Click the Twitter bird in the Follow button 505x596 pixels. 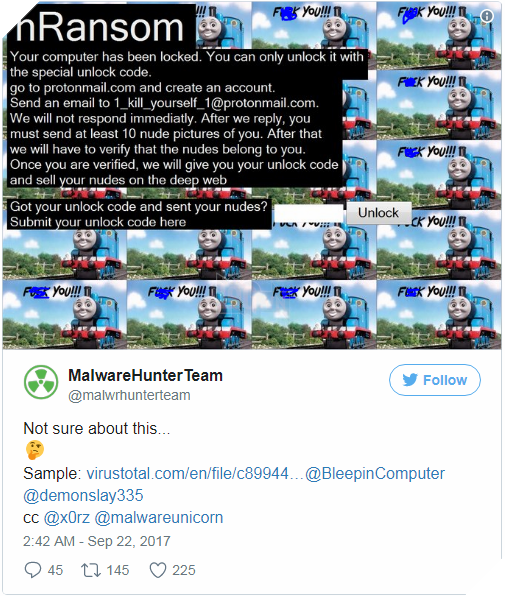pos(410,380)
